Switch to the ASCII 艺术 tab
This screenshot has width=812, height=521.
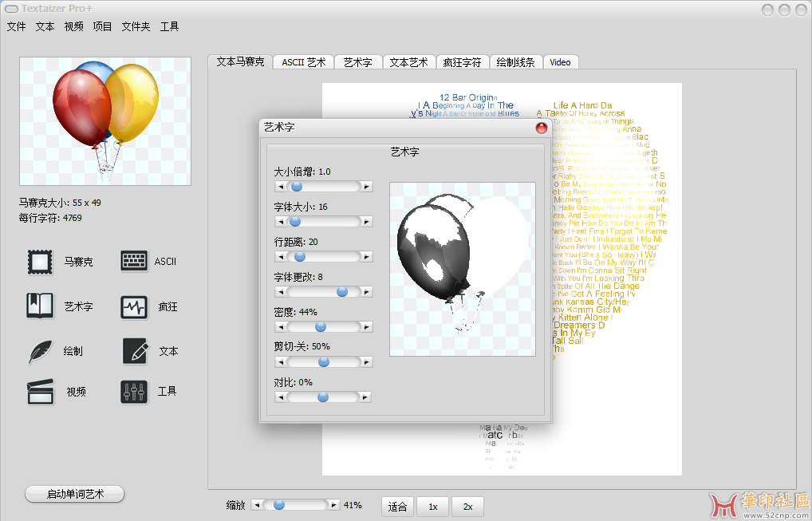tap(303, 62)
